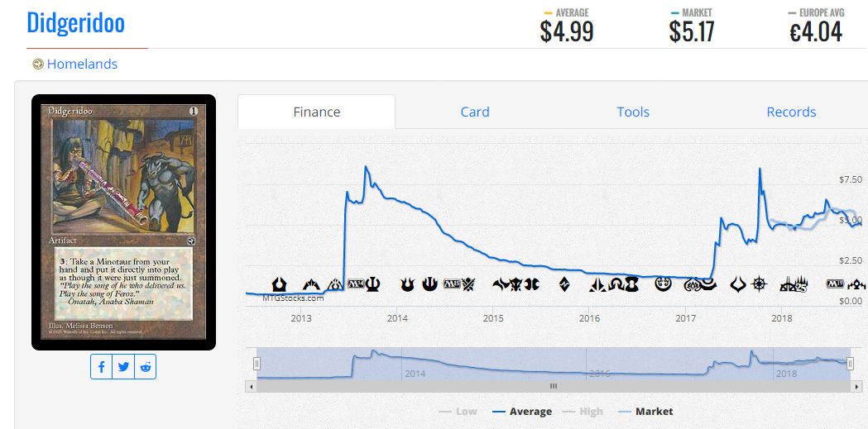Screen dimensions: 868x429
Task: Toggle the High price series legend
Action: click(583, 412)
